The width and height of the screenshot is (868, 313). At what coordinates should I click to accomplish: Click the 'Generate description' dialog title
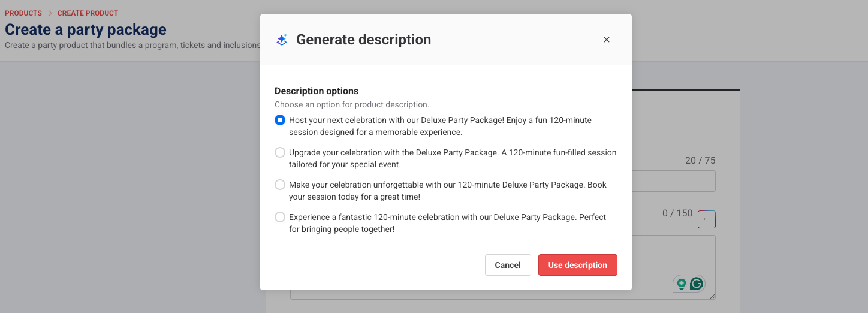tap(364, 40)
